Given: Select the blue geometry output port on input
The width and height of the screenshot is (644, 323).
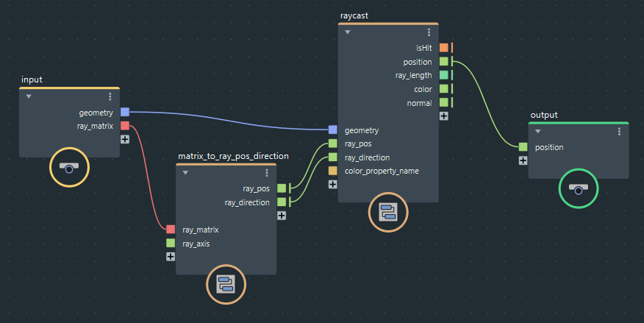Looking at the screenshot, I should (x=125, y=112).
